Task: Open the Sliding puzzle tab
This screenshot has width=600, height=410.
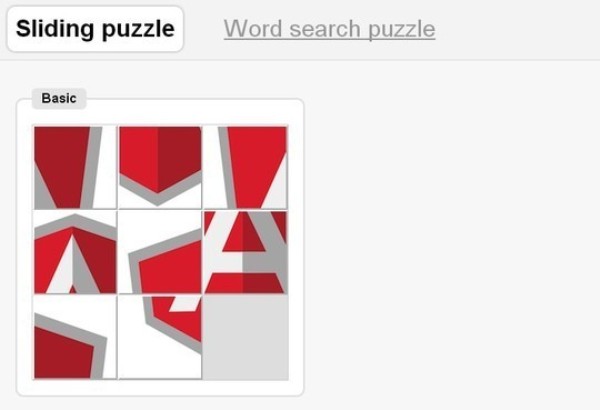Action: (95, 29)
